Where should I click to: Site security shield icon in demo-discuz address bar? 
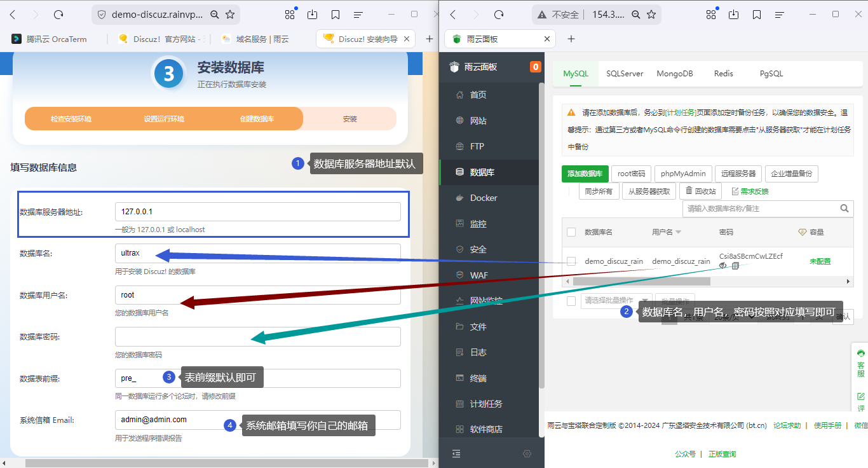[101, 14]
